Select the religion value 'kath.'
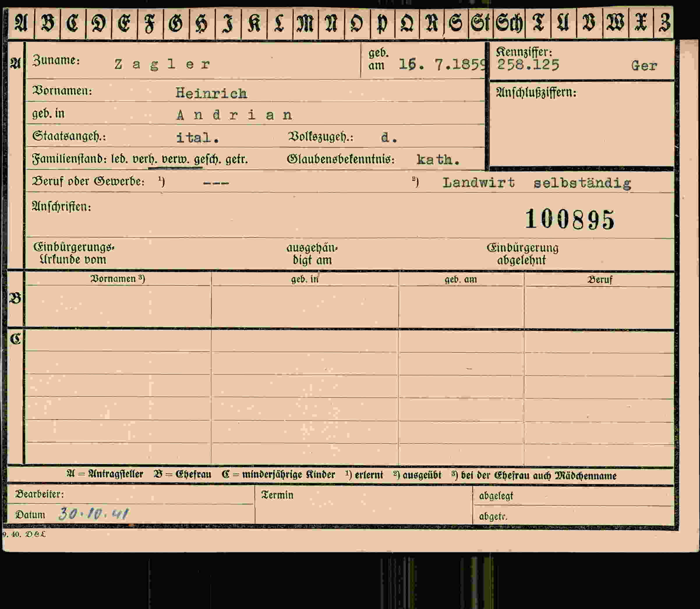Image resolution: width=700 pixels, height=609 pixels. tap(438, 160)
